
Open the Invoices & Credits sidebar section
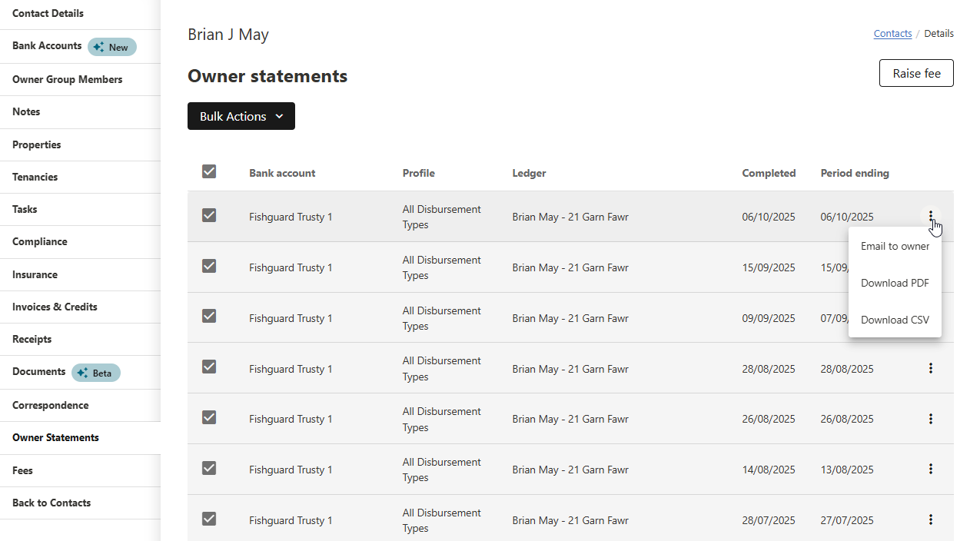tap(55, 307)
